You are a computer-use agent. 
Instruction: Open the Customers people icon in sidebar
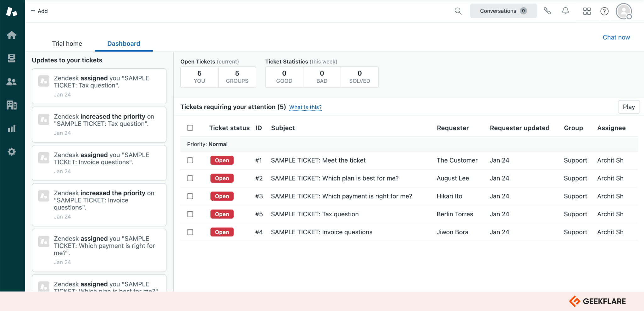12,82
